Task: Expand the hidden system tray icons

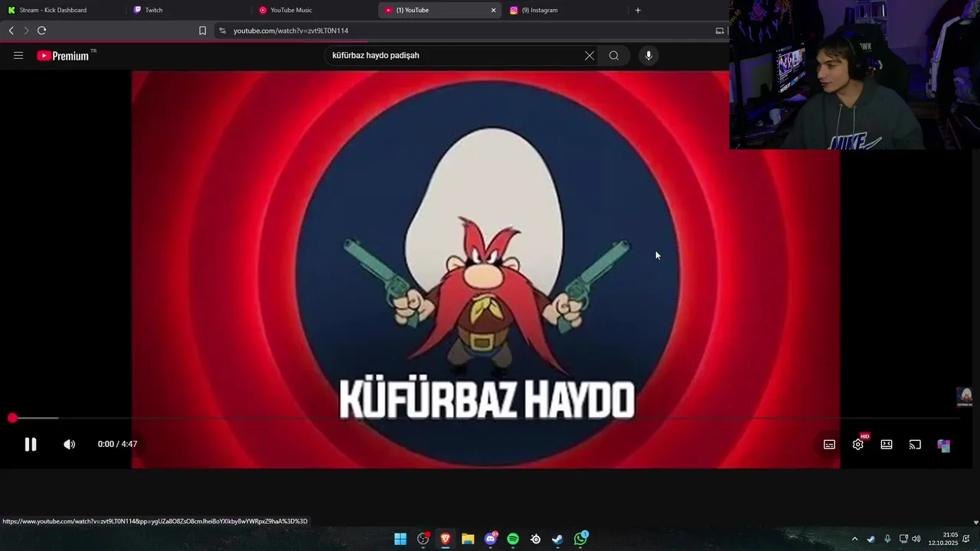Action: click(855, 539)
